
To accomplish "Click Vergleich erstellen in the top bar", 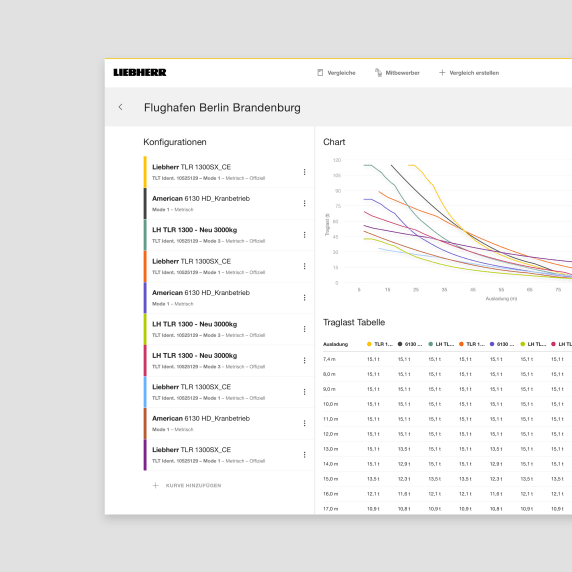I will click(469, 73).
